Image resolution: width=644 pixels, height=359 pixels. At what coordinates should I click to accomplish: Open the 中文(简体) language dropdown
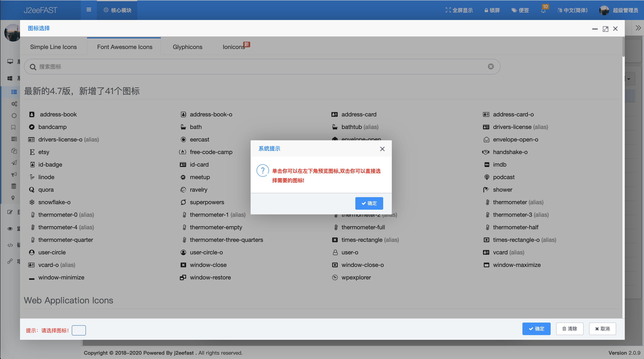click(x=572, y=10)
